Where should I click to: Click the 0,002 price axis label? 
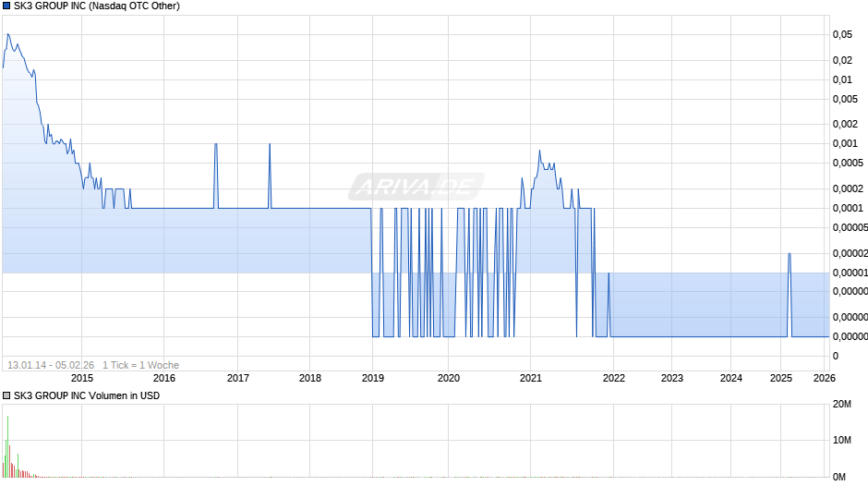pyautogui.click(x=845, y=124)
